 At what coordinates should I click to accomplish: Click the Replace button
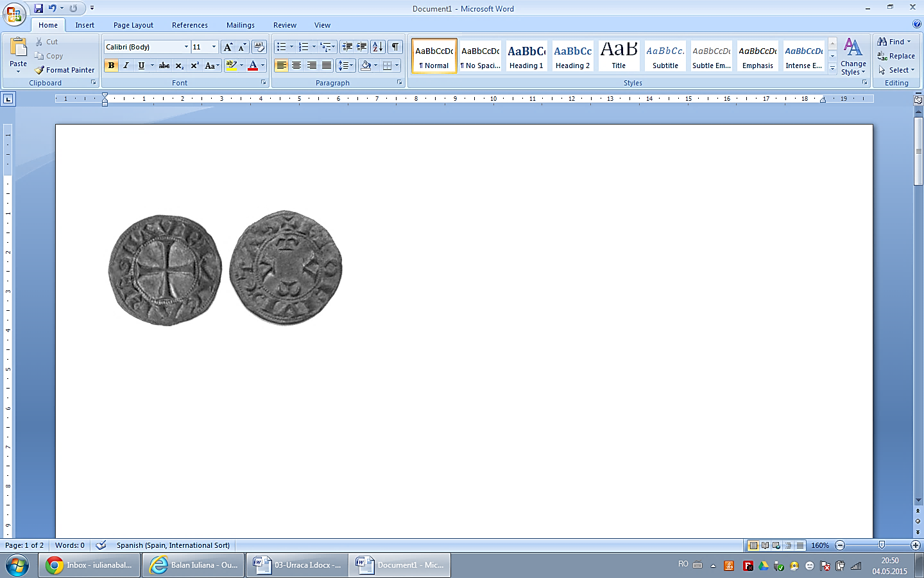point(896,56)
